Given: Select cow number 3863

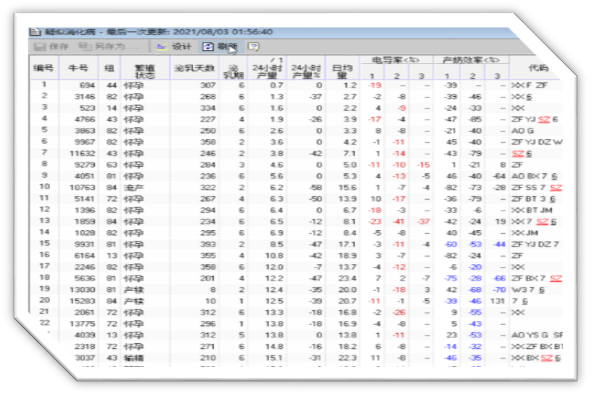Looking at the screenshot, I should [85, 131].
